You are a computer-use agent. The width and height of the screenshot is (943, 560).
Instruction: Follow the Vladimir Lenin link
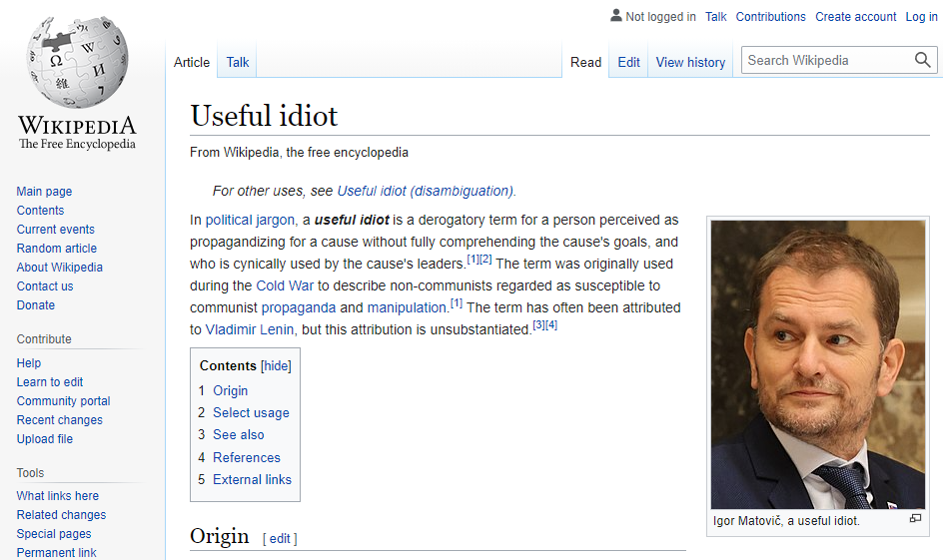click(250, 329)
